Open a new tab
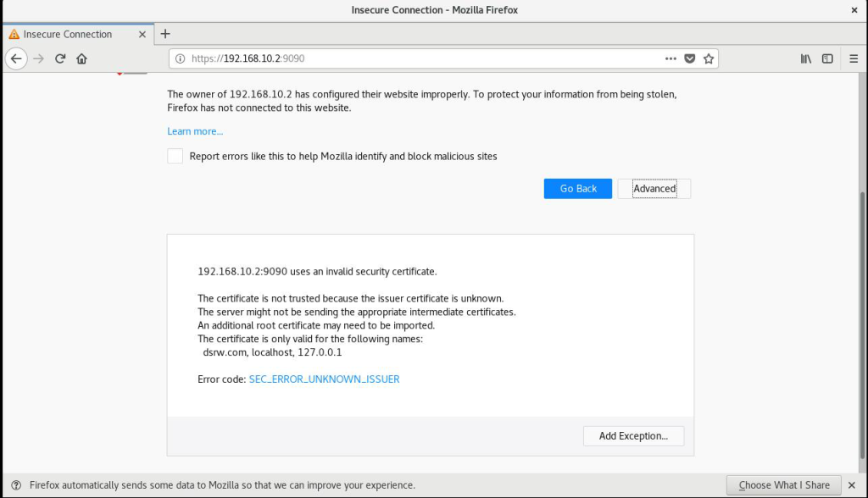 [165, 34]
